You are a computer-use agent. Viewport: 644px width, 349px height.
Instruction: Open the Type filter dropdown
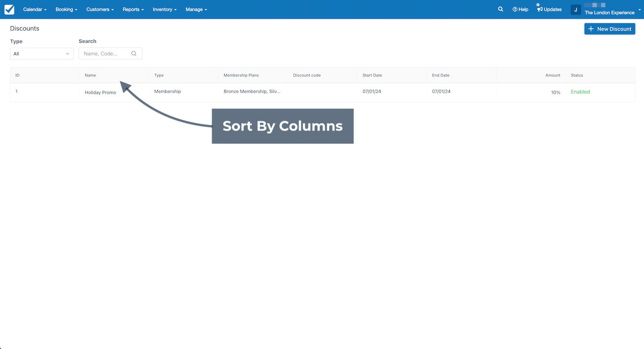42,54
